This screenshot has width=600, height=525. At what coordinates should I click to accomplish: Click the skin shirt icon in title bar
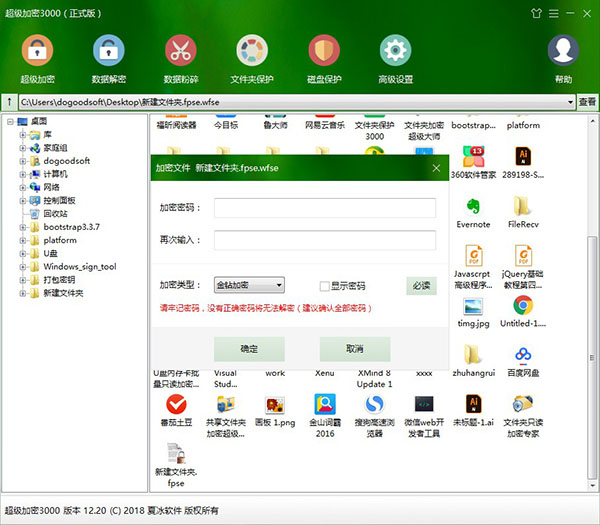(536, 13)
